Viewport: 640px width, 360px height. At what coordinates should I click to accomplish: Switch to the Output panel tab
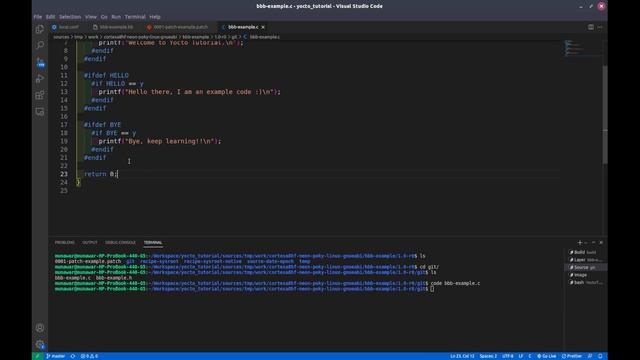tap(90, 242)
